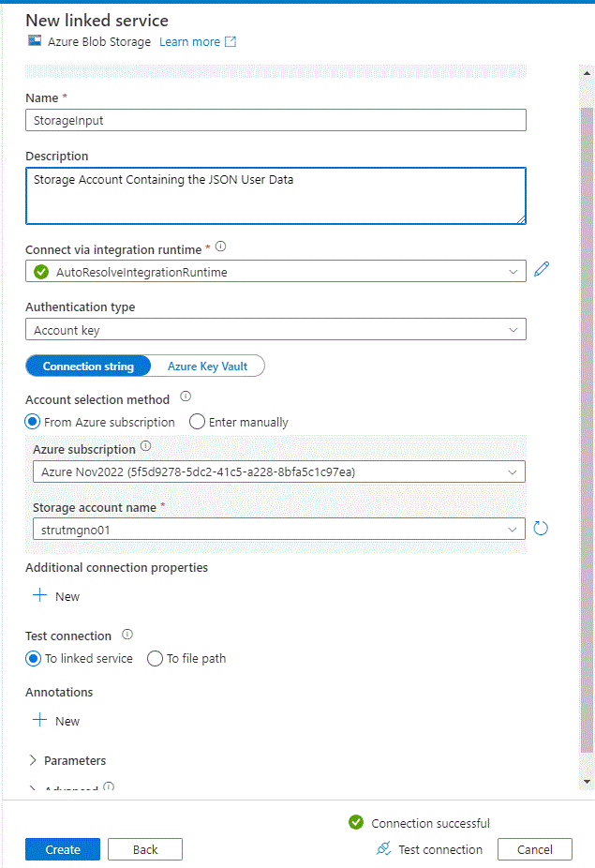
Task: Select Enter manually radio button
Action: pyautogui.click(x=197, y=422)
